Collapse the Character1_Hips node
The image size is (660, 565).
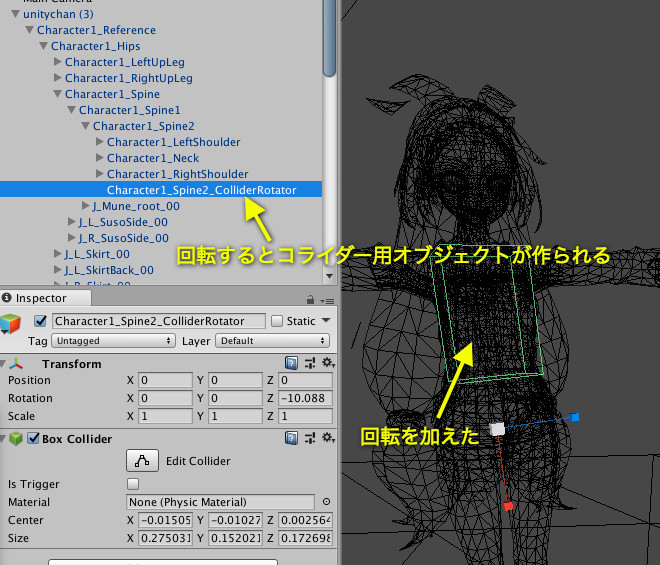coord(43,46)
